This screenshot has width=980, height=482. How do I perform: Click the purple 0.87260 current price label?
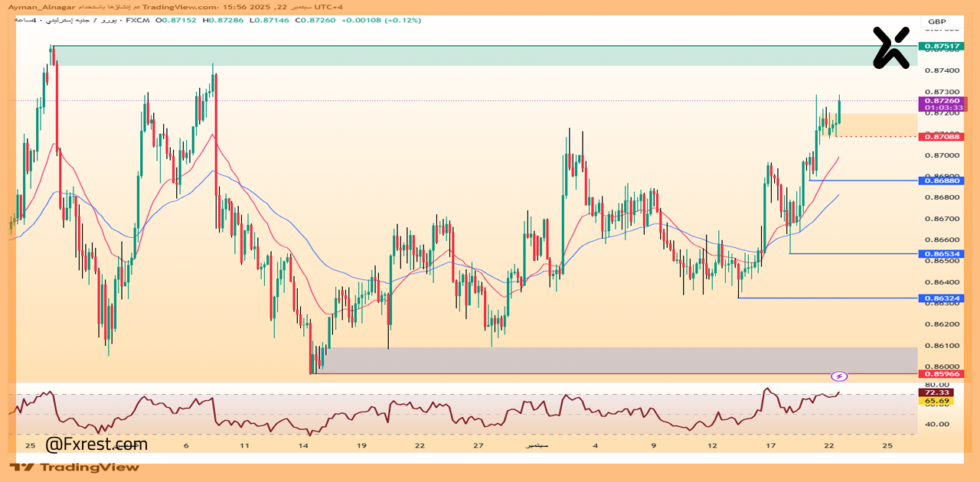point(942,100)
